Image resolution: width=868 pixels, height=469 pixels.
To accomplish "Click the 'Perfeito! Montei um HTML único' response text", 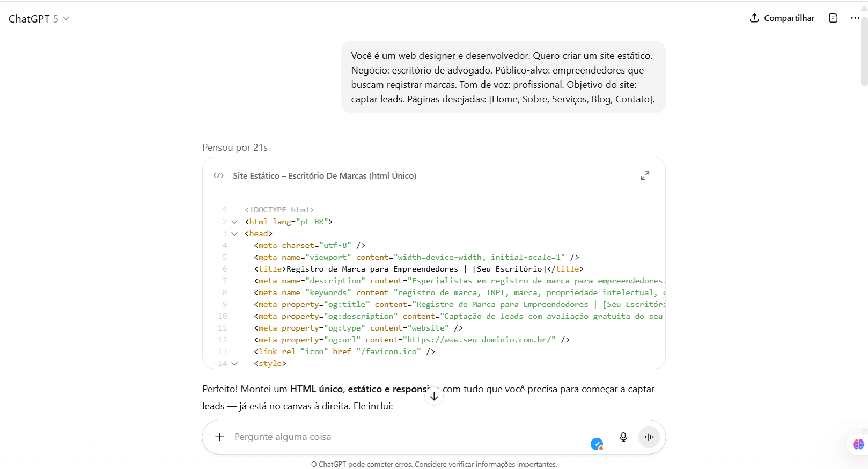I will 428,398.
